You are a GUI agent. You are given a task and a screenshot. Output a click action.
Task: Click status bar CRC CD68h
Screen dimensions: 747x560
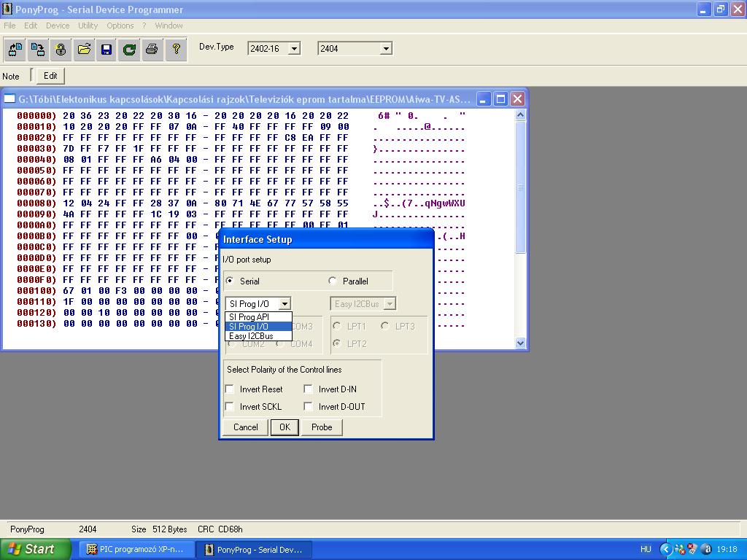(x=220, y=529)
